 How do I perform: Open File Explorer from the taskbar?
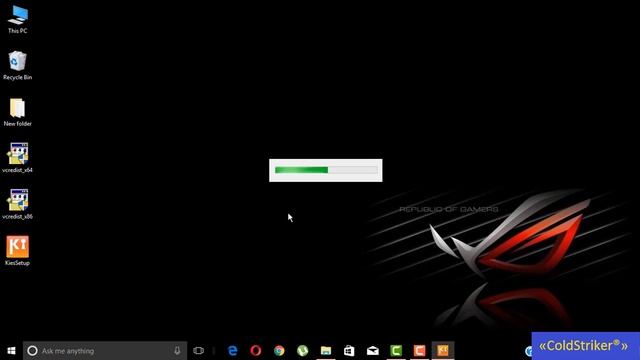[x=326, y=351]
